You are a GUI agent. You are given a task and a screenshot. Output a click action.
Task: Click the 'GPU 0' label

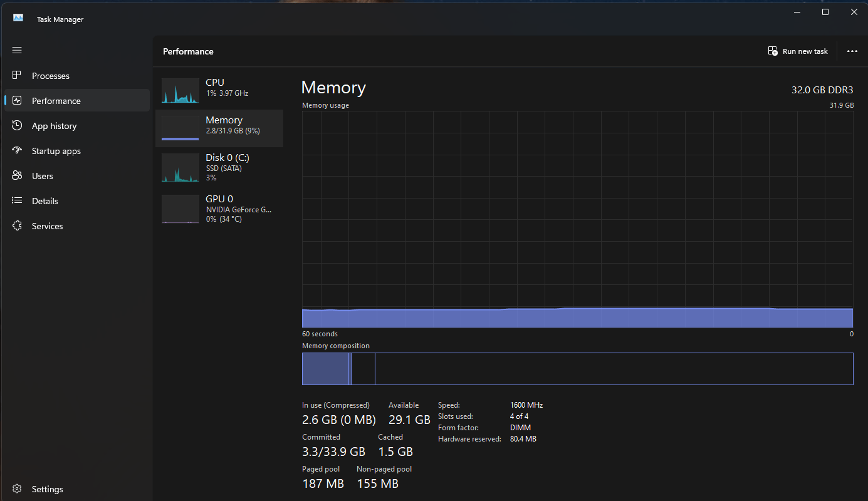coord(219,199)
